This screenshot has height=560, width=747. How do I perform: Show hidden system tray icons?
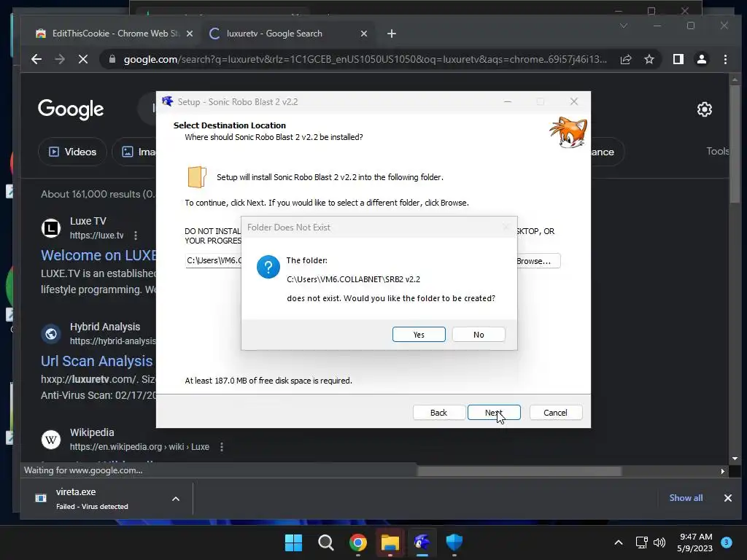click(619, 542)
